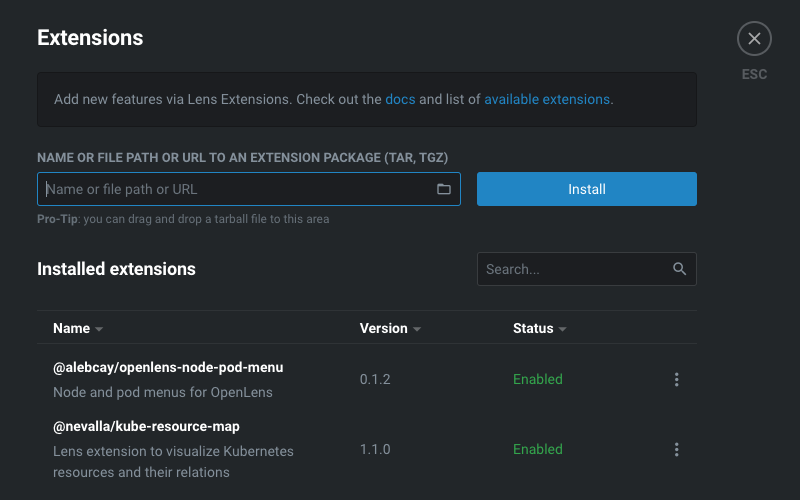Open the docs link
The height and width of the screenshot is (500, 800).
(x=400, y=100)
